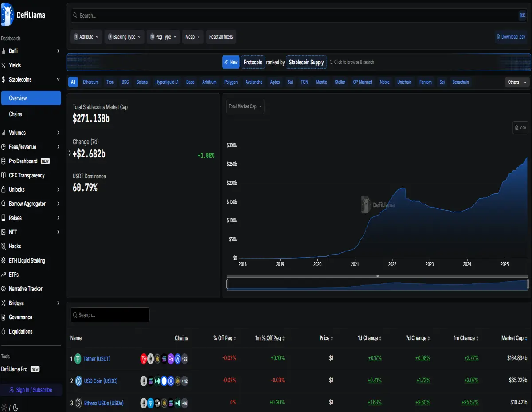Select the Arbitrum chain tab
Viewport: 532px width, 412px height.
click(x=209, y=82)
